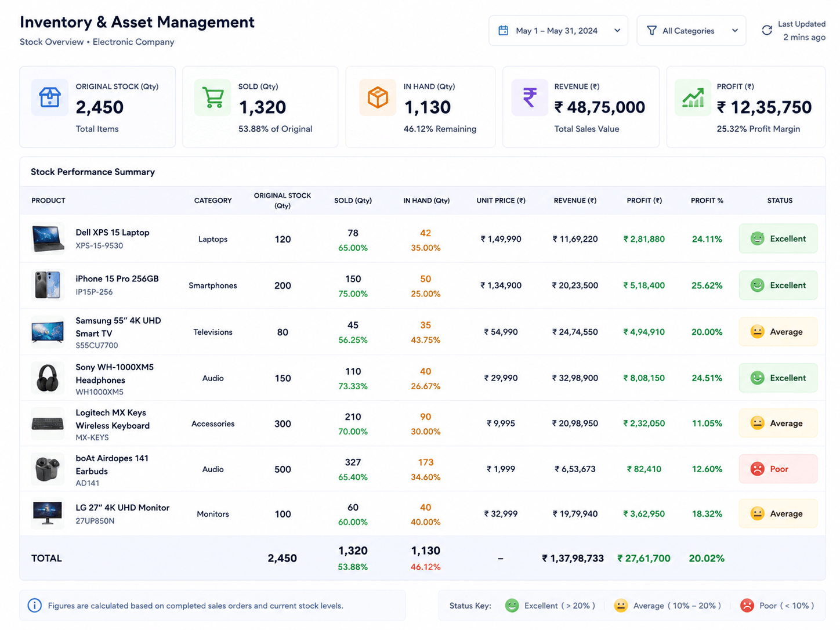840x630 pixels.
Task: Open the Samsung Smart TV product image
Action: (x=48, y=332)
